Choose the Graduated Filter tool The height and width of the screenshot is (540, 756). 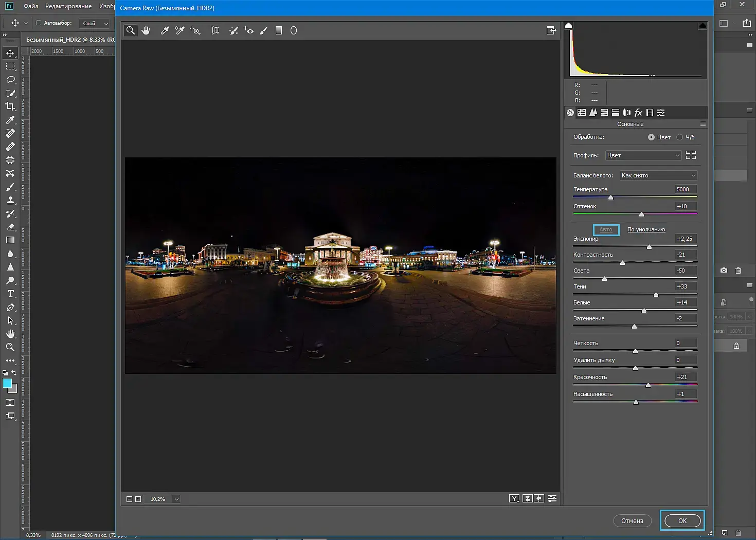click(x=279, y=30)
